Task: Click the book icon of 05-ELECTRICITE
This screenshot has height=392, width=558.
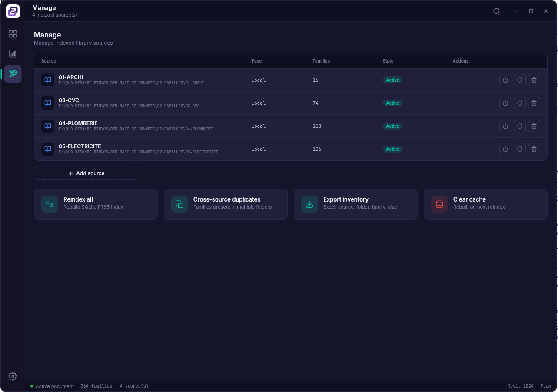Action: 48,149
